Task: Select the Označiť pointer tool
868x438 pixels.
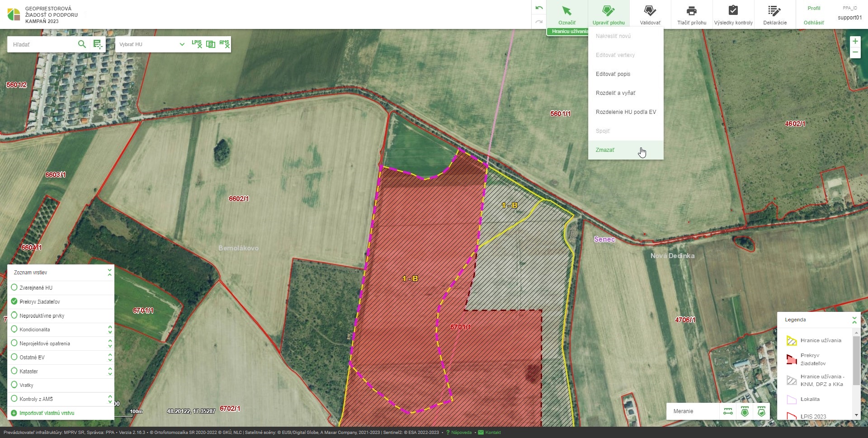Action: 566,14
